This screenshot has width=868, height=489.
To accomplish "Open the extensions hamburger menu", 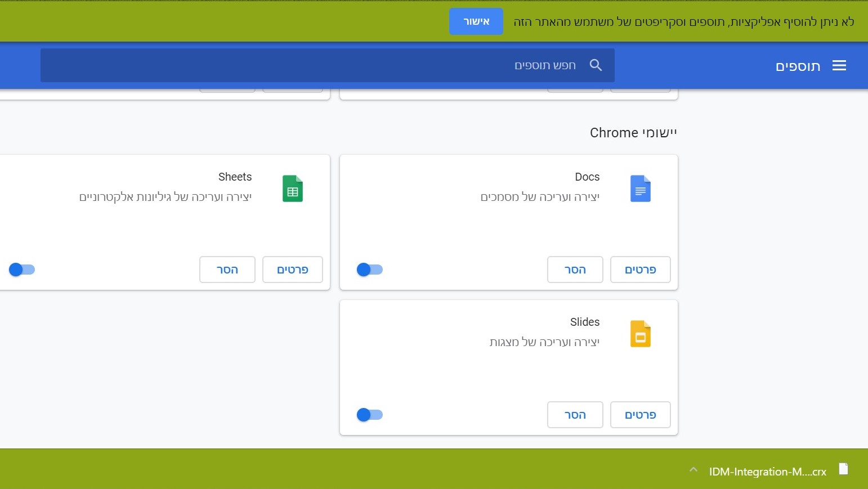I will 839,66.
